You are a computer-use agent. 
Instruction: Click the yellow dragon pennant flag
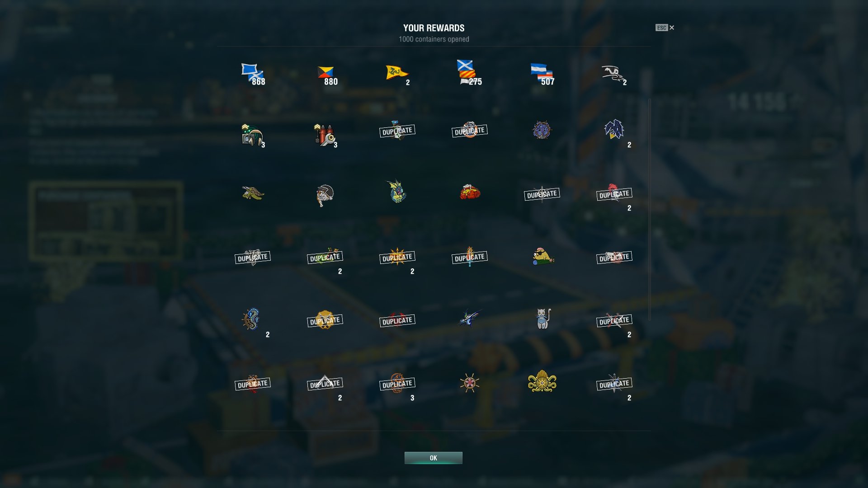coord(397,73)
